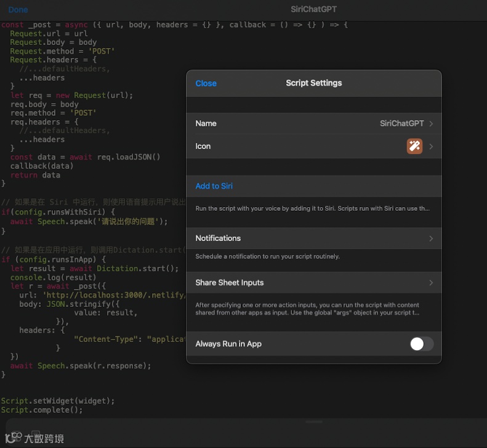Place cursor on 'value: result,' line
This screenshot has width=487, height=448.
pyautogui.click(x=106, y=312)
